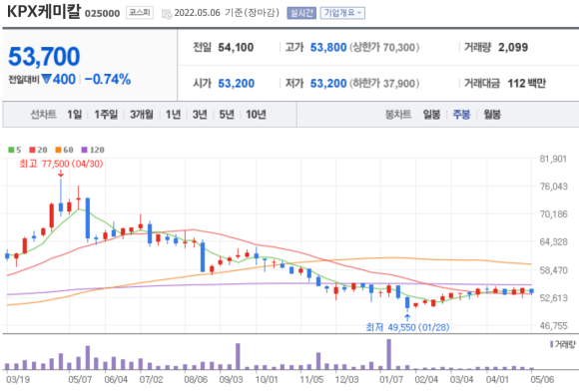Switch to 일봉 candlestick chart
This screenshot has width=579, height=392.
pyautogui.click(x=431, y=115)
